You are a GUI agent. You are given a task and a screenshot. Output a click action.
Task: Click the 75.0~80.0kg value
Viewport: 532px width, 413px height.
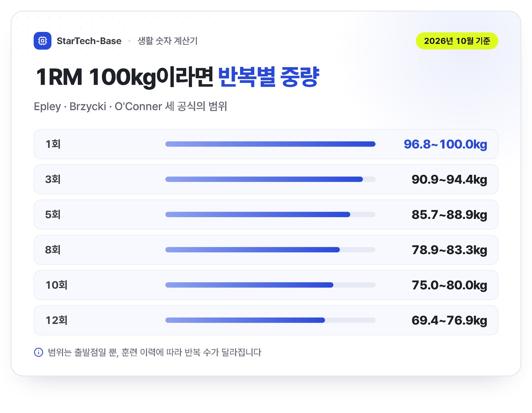pos(449,285)
